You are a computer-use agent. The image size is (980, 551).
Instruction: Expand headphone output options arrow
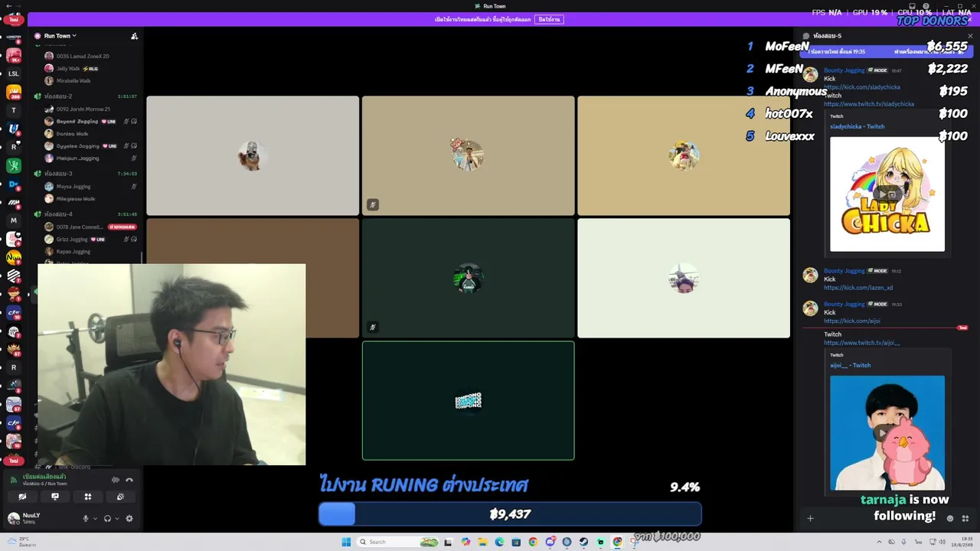[x=116, y=518]
